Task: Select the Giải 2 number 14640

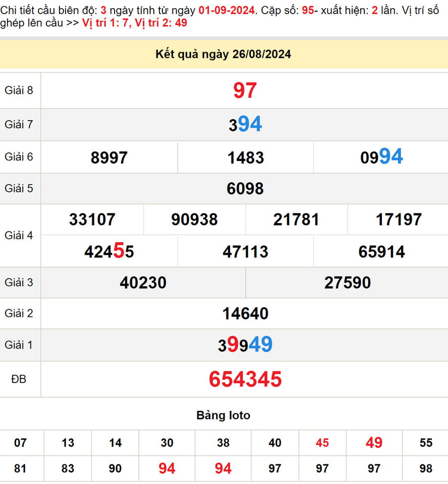Action: tap(246, 313)
